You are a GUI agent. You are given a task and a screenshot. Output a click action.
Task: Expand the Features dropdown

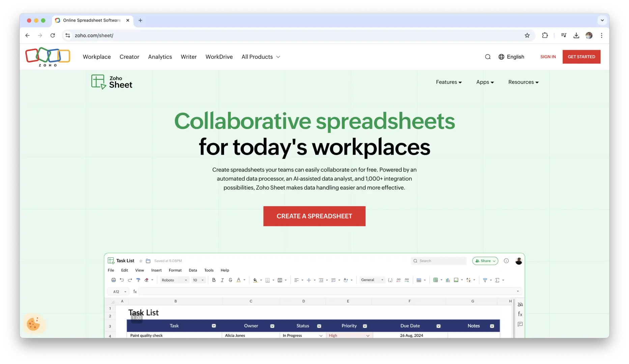449,82
